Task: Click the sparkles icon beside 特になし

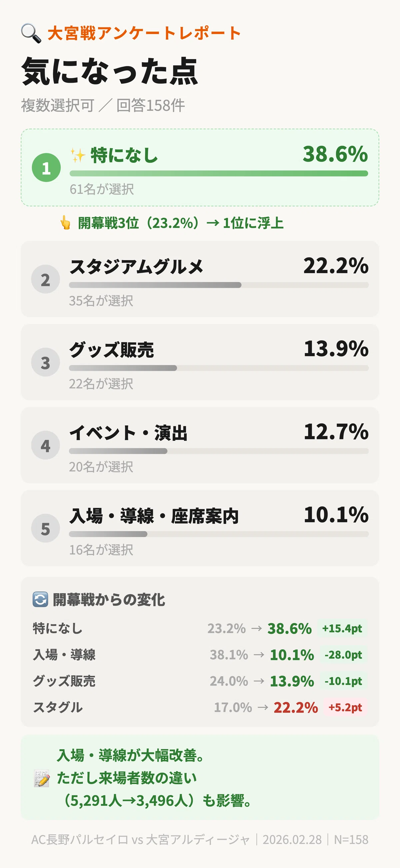Action: pos(78,155)
